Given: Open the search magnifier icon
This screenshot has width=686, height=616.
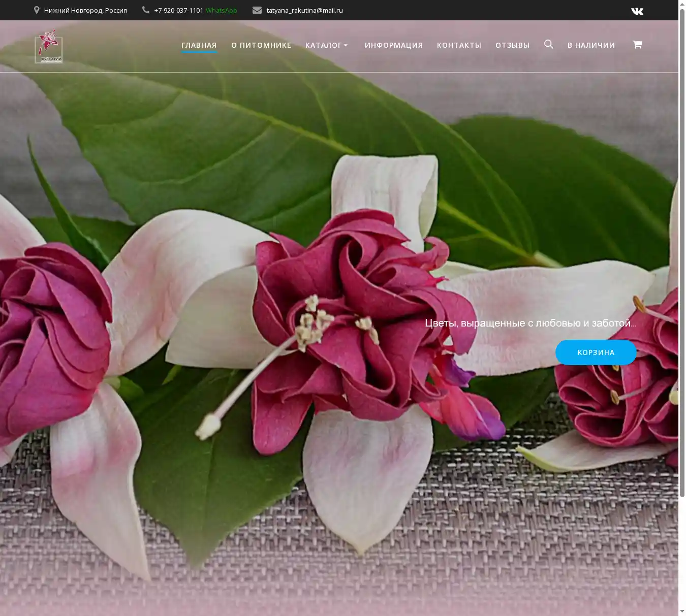Looking at the screenshot, I should (x=548, y=45).
